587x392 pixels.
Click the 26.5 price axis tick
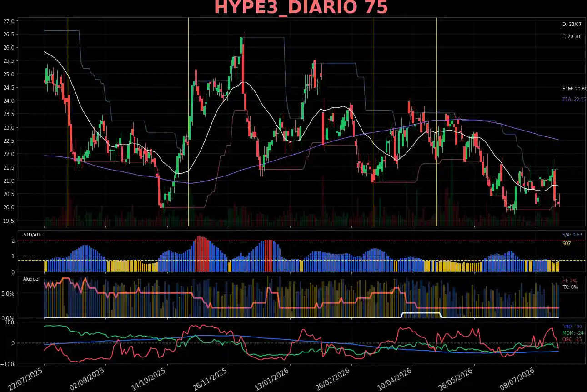coord(9,35)
